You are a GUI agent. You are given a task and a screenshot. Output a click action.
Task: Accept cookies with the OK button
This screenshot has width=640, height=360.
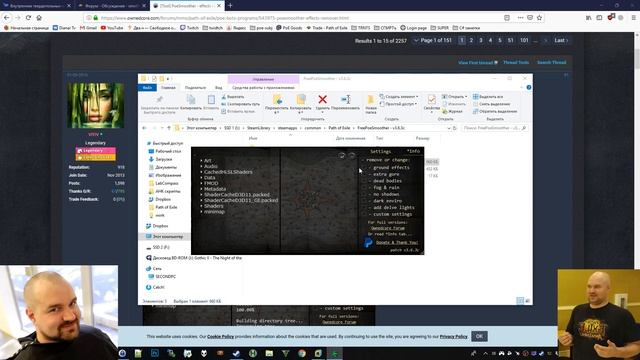[479, 336]
